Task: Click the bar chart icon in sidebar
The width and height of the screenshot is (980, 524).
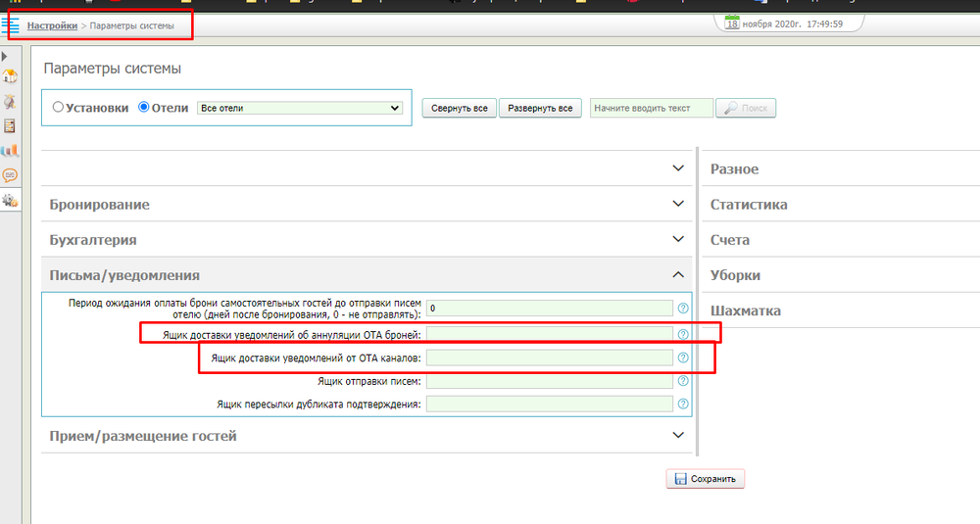Action: (x=10, y=151)
